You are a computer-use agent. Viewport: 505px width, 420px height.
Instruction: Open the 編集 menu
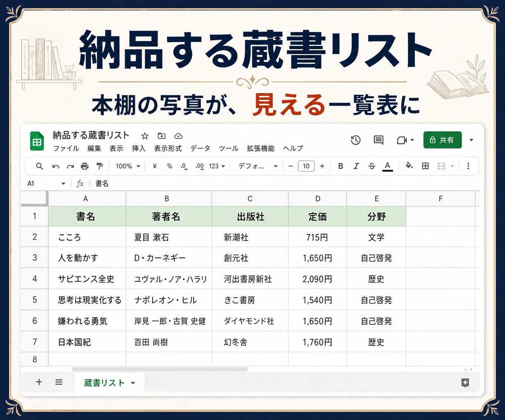[x=94, y=149]
